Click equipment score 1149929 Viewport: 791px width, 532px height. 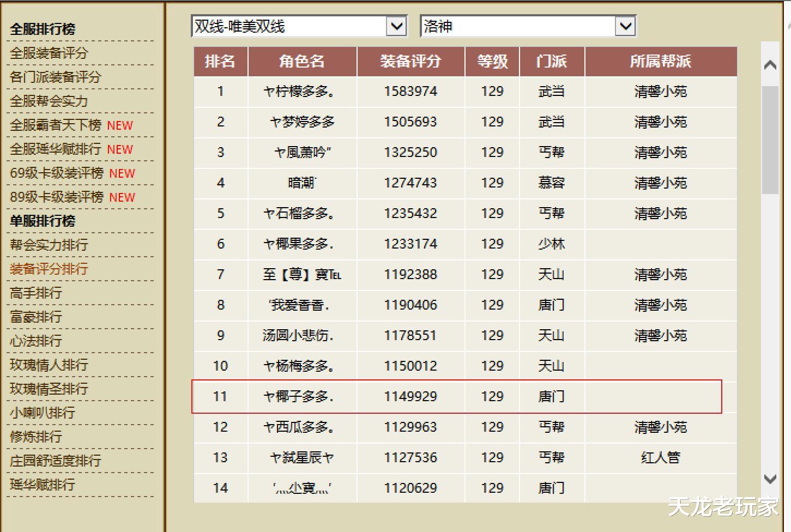coord(410,397)
